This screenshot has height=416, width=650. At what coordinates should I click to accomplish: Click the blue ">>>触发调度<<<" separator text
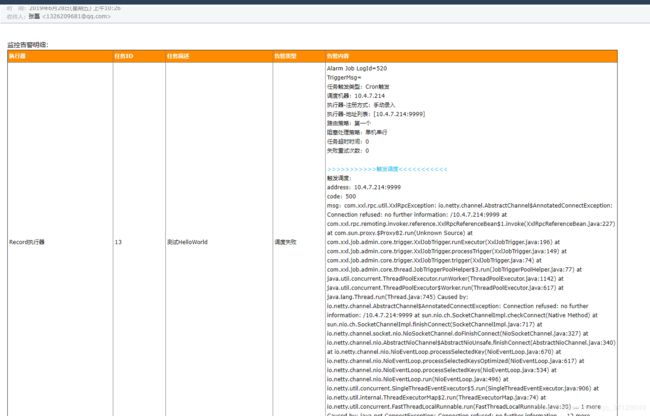387,169
